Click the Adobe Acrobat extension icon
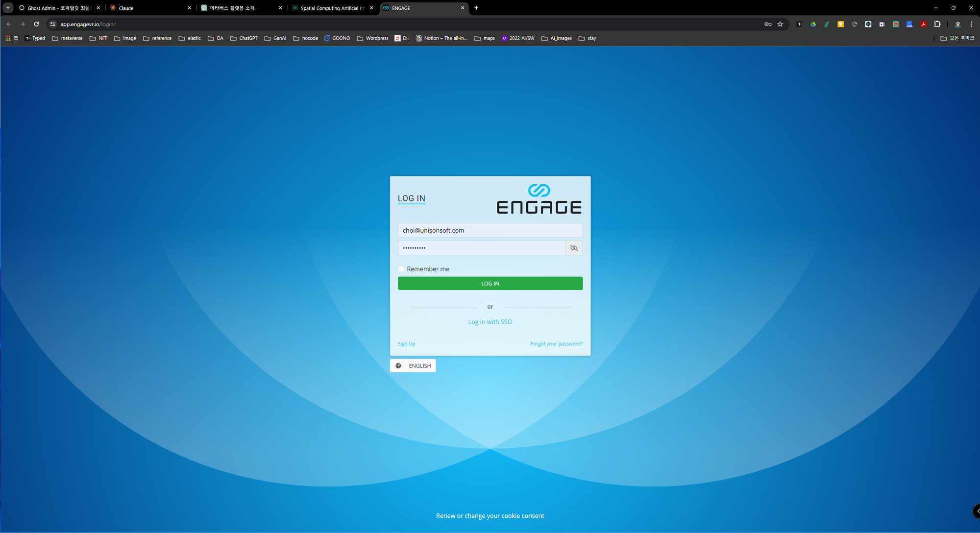The width and height of the screenshot is (980, 533). click(x=923, y=24)
